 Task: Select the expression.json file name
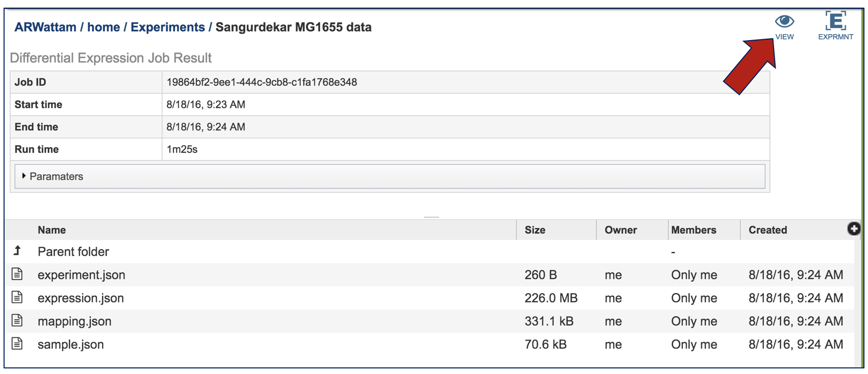pyautogui.click(x=81, y=298)
